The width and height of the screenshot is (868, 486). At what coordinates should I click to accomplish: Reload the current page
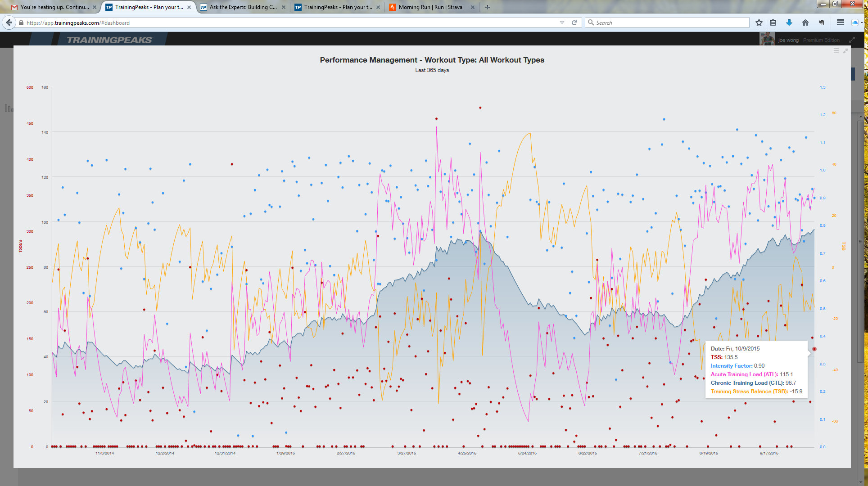[574, 22]
